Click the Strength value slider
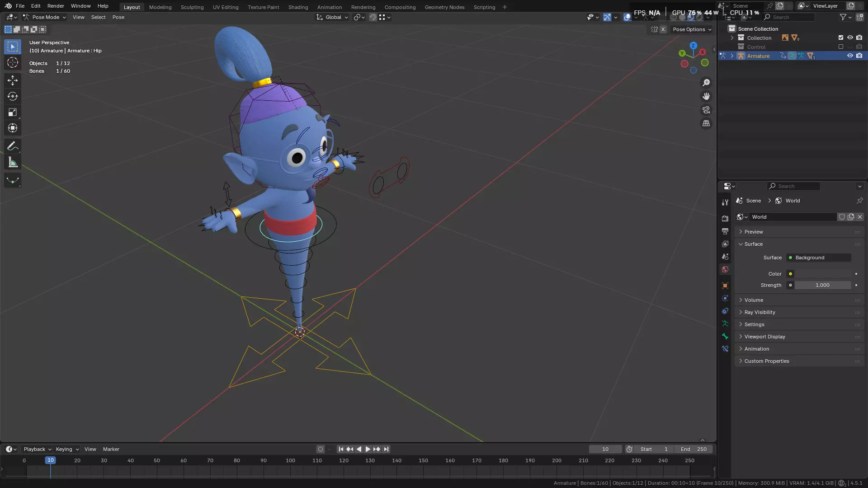This screenshot has height=488, width=868. pos(823,285)
